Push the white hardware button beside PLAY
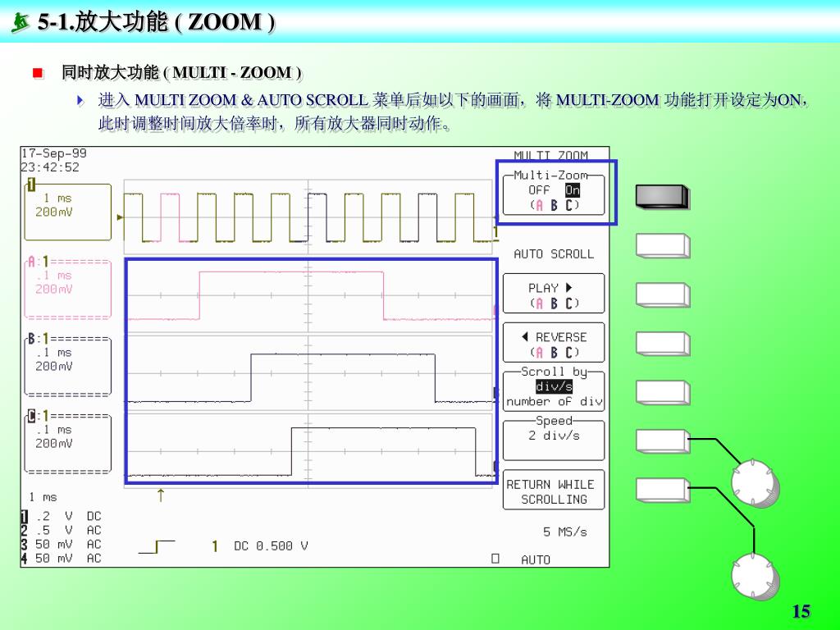This screenshot has height=630, width=840. tap(663, 295)
